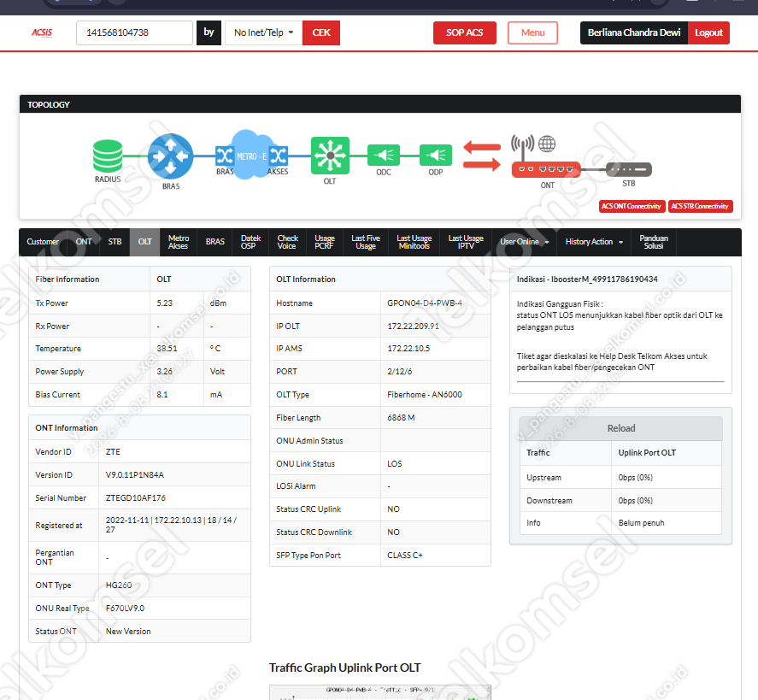Expand the History Action dropdown menu

594,242
